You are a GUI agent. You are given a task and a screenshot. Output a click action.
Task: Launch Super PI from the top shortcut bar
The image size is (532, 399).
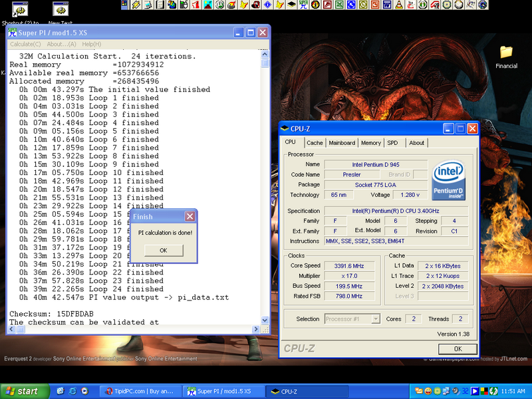click(x=304, y=5)
